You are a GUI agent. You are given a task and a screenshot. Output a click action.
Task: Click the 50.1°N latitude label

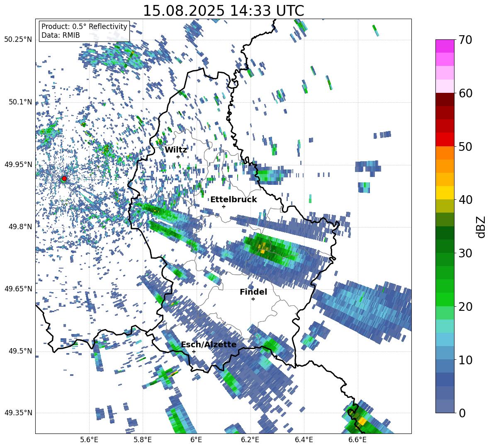click(20, 102)
